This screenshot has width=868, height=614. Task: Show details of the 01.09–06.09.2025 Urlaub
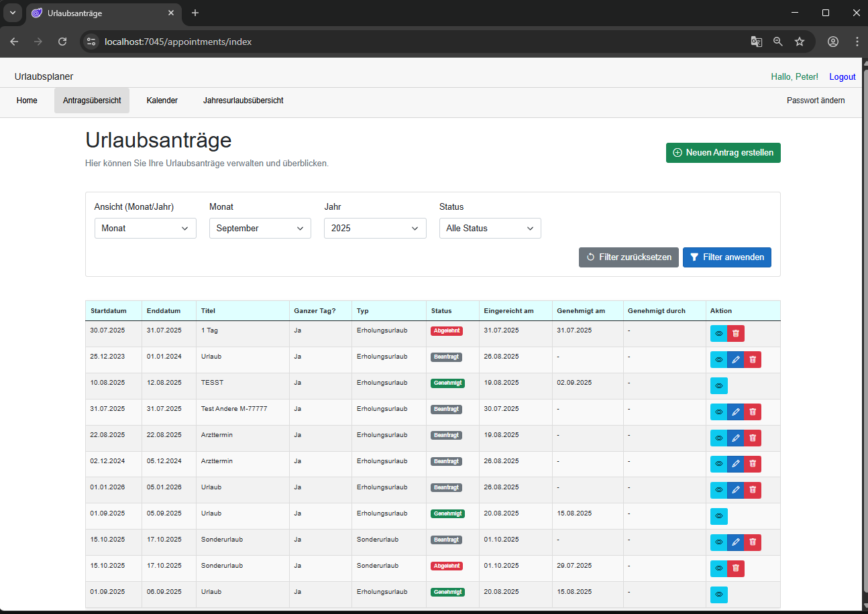point(718,595)
